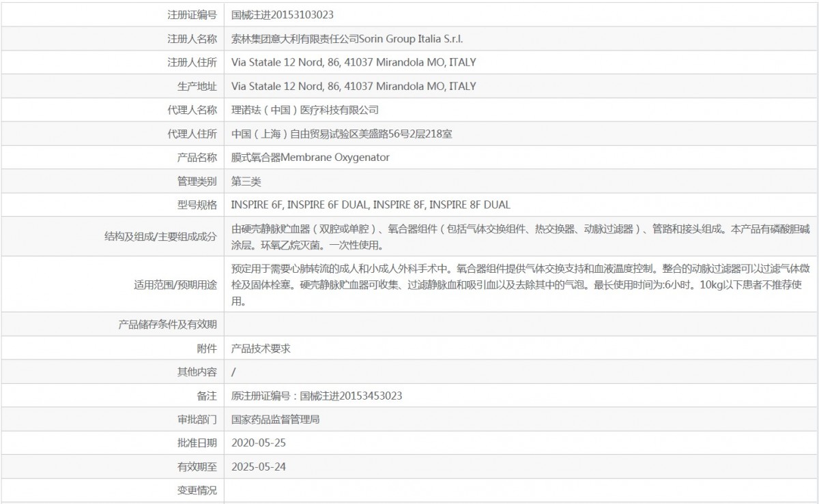819x504 pixels.
Task: Click approving department 国家药品监督管理局
Action: [x=276, y=419]
